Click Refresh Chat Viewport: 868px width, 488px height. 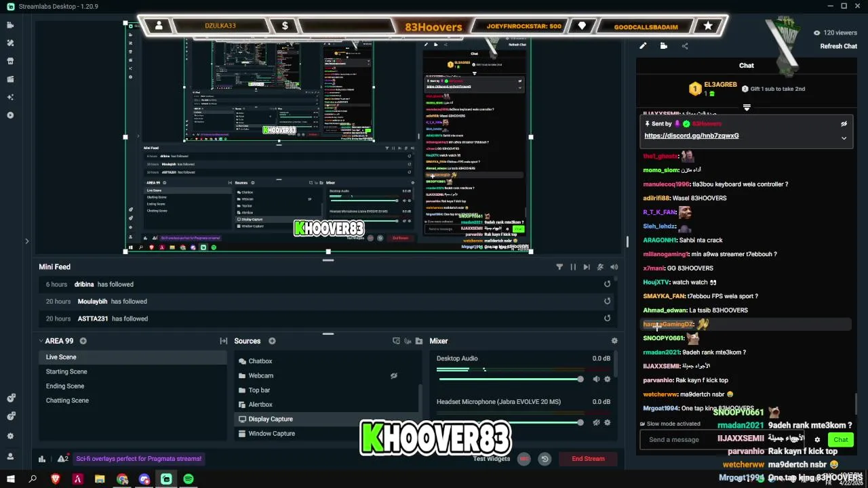click(839, 46)
